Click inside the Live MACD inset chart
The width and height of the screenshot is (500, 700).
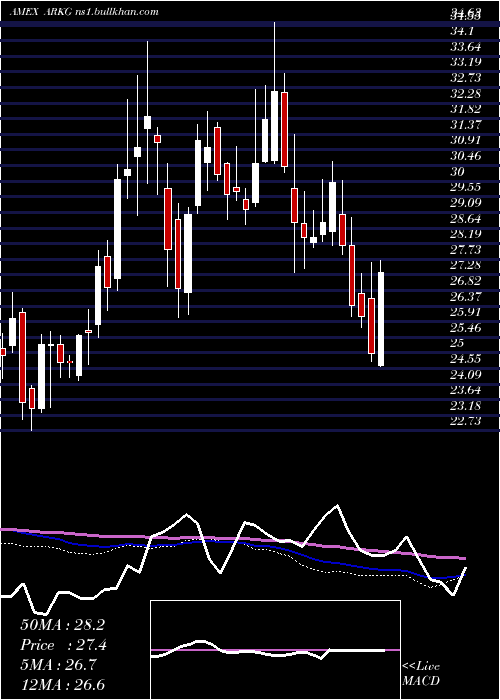(x=275, y=650)
